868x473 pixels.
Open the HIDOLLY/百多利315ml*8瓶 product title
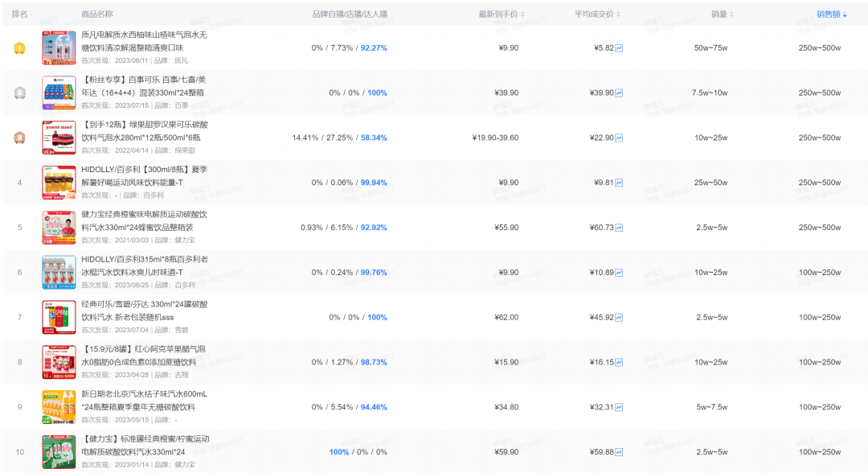(145, 265)
